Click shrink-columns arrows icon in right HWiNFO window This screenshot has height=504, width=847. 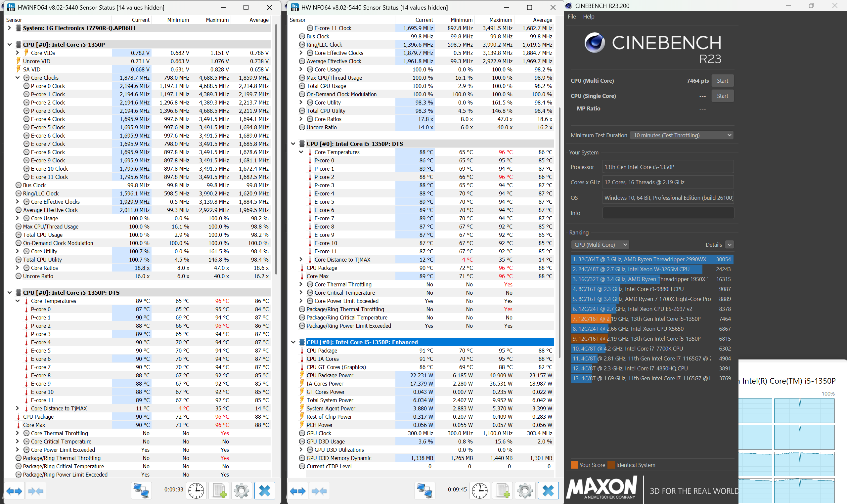click(319, 491)
